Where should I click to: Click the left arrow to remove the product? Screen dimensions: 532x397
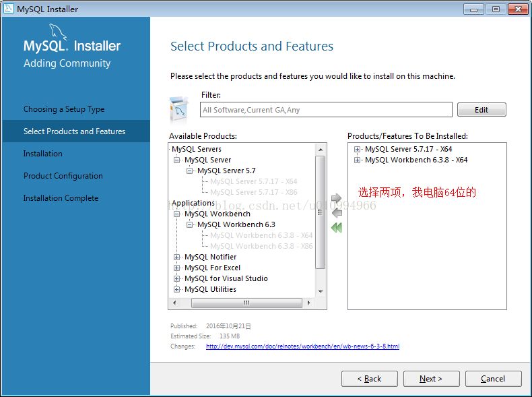coord(337,213)
